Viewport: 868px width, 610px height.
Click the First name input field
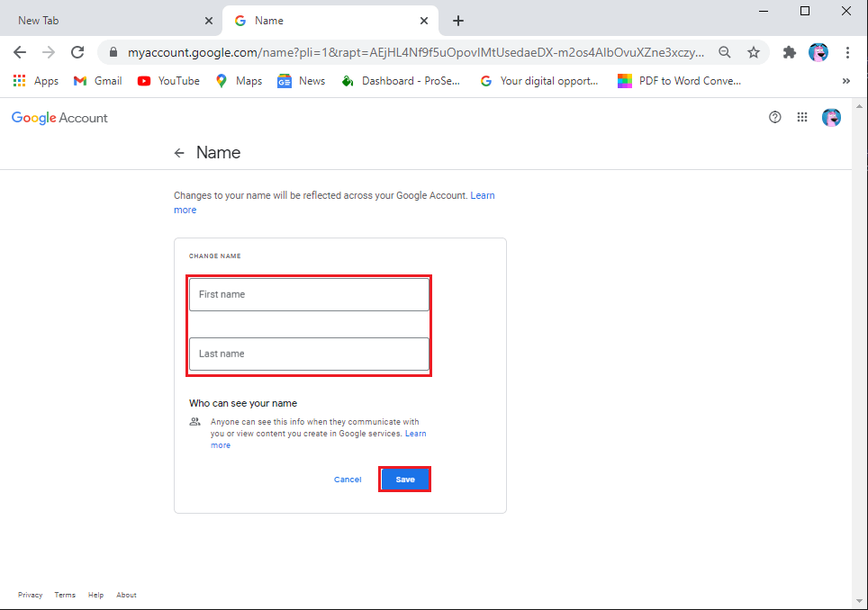[x=309, y=294]
